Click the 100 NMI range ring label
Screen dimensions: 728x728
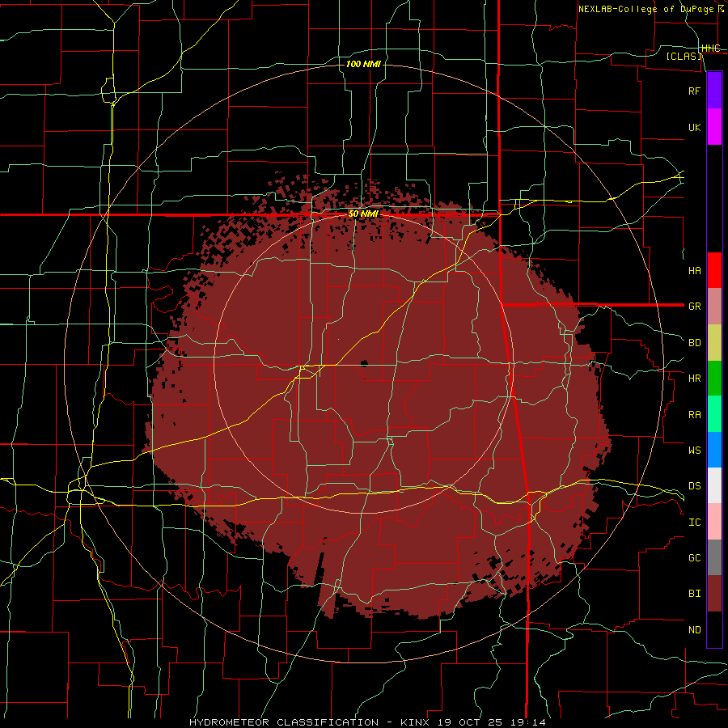(363, 64)
